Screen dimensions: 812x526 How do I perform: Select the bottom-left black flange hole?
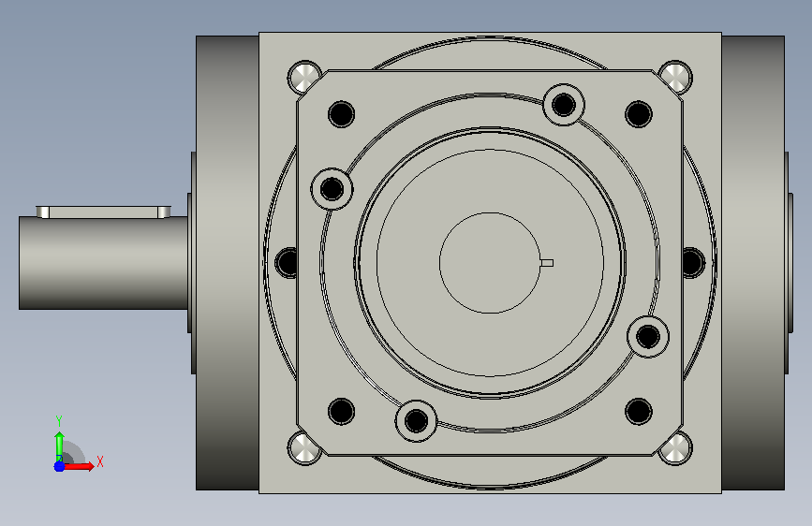click(341, 412)
